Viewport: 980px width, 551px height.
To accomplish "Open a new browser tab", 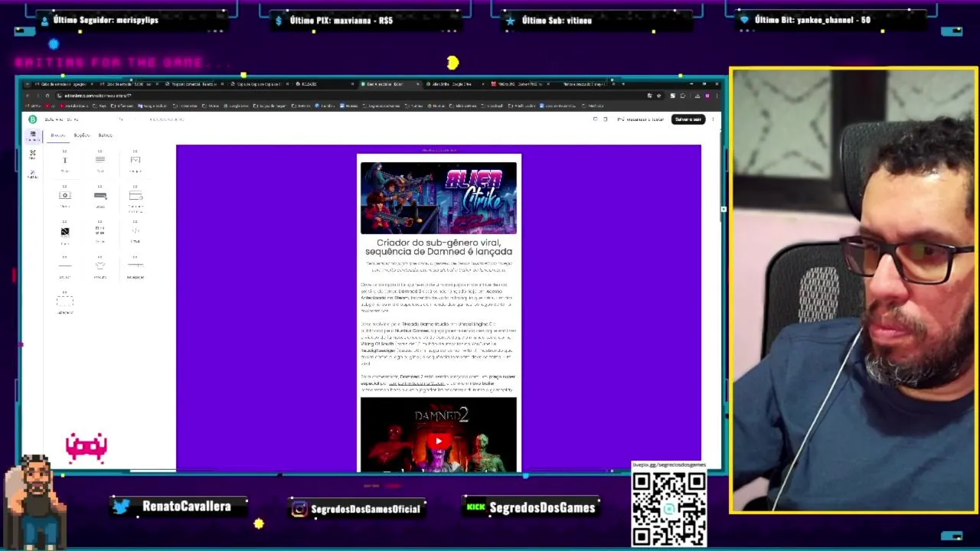I will tap(623, 83).
